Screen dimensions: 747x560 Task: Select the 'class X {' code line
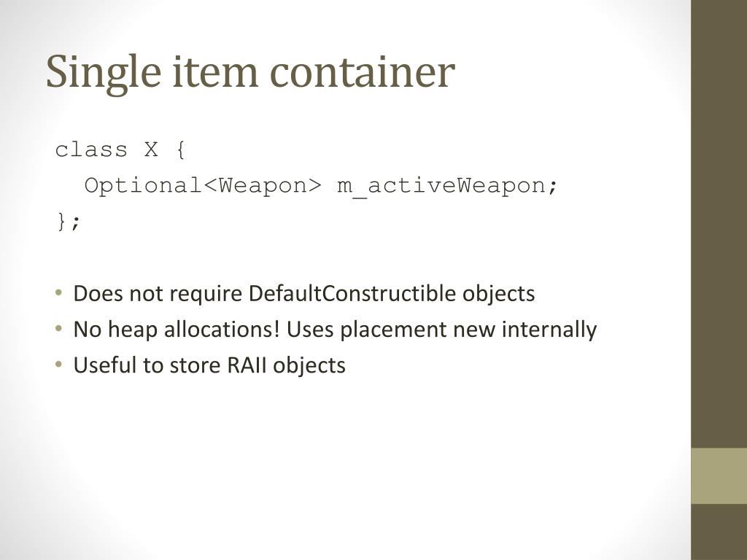click(x=120, y=150)
